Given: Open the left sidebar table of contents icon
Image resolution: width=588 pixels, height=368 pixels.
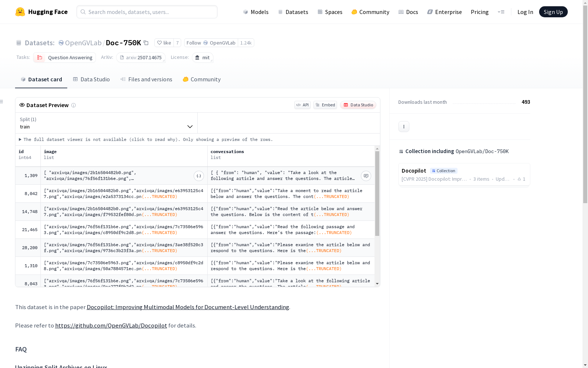Looking at the screenshot, I should coord(2,102).
